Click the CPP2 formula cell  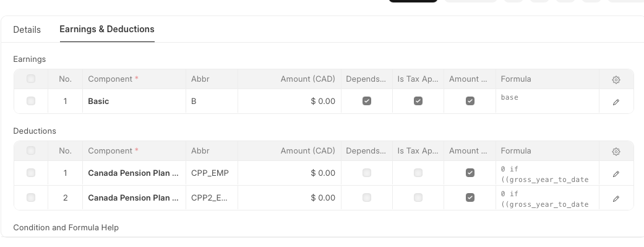[x=547, y=198]
